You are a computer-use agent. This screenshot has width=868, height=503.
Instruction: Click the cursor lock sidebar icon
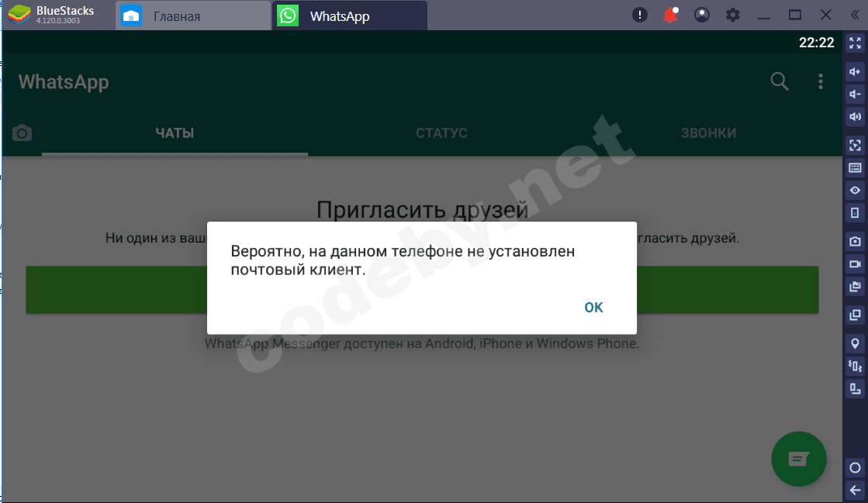(856, 145)
